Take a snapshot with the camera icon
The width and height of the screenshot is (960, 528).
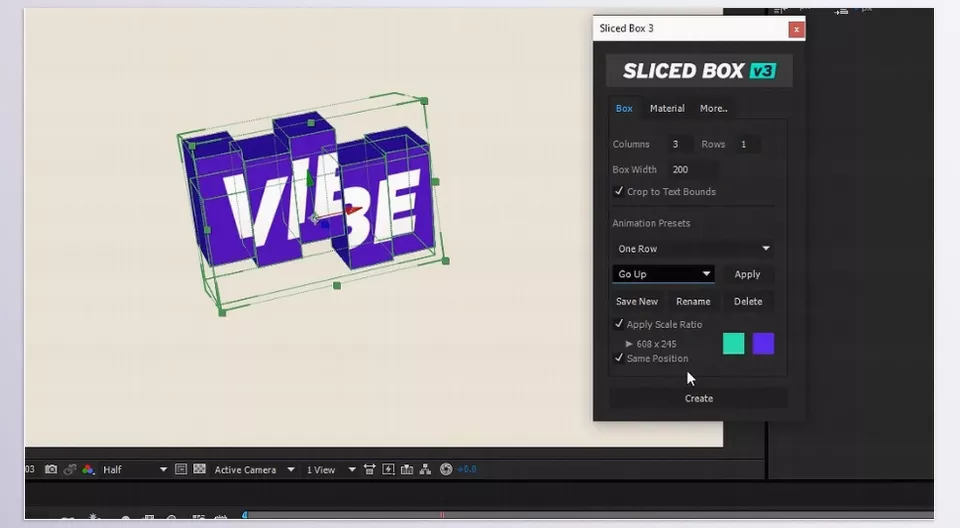pyautogui.click(x=51, y=469)
